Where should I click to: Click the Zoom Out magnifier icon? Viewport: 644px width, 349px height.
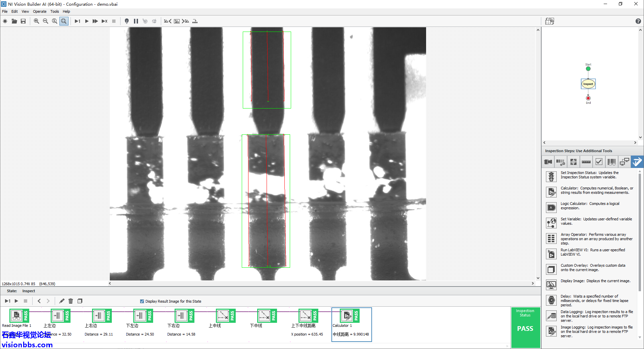pos(45,21)
